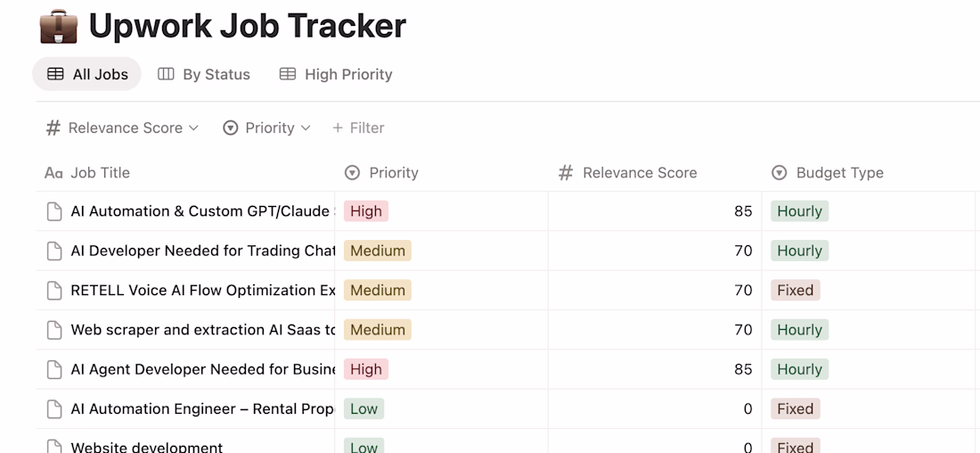Select the All Jobs tab
Screen dimensions: 980x453
[87, 75]
